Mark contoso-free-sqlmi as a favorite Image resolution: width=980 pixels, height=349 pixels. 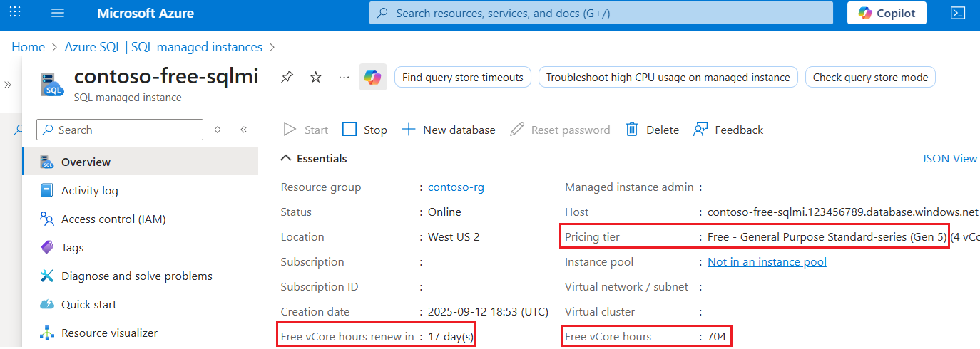(x=316, y=77)
